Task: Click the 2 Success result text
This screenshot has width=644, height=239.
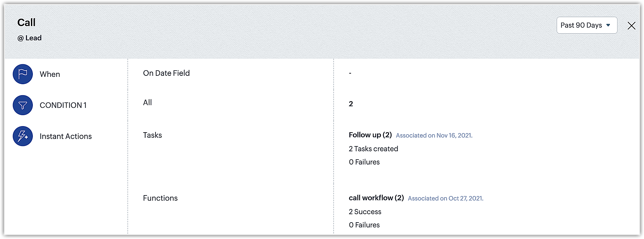Action: (x=365, y=212)
